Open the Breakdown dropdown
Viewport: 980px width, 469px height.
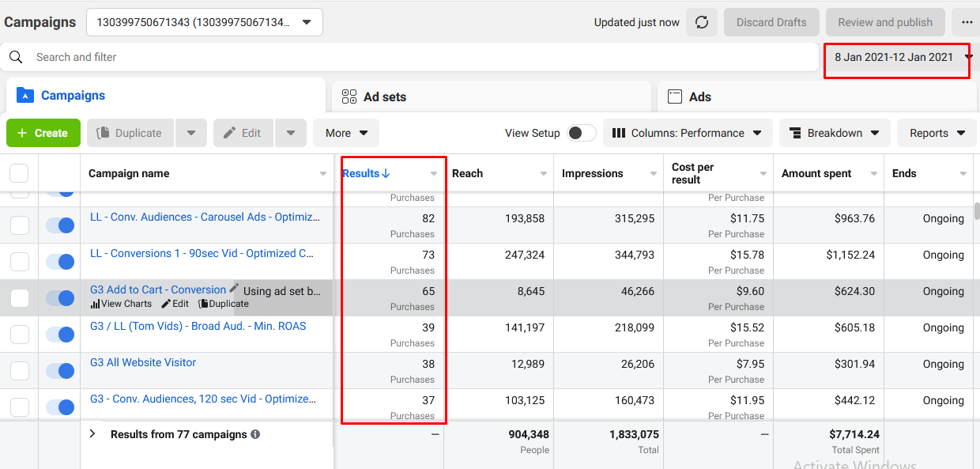point(834,133)
